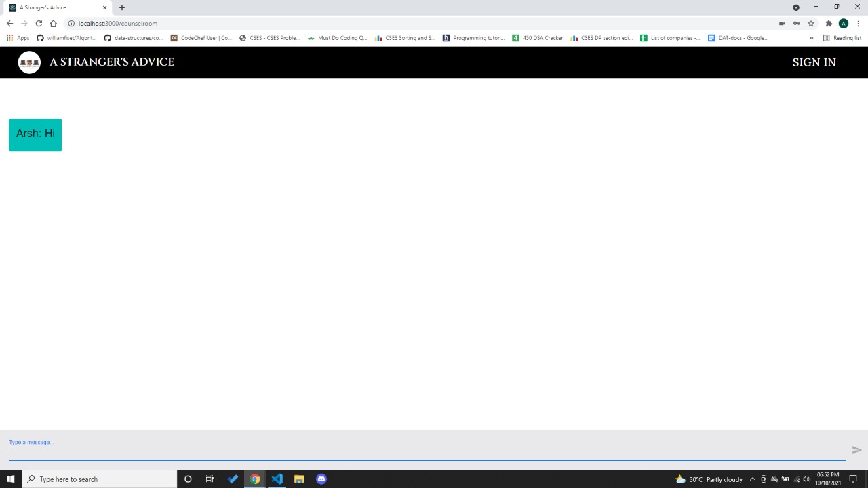Show hidden system tray icons
The height and width of the screenshot is (488, 868).
coord(752,479)
